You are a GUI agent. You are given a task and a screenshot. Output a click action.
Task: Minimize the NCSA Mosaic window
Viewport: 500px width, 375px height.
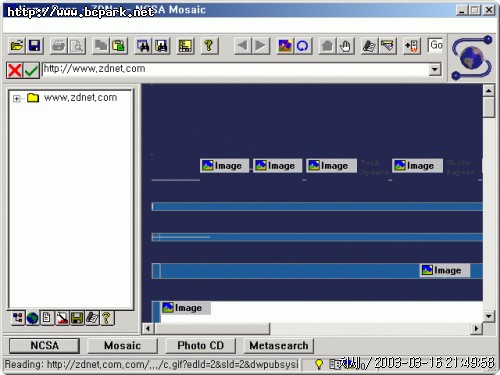tap(462, 10)
